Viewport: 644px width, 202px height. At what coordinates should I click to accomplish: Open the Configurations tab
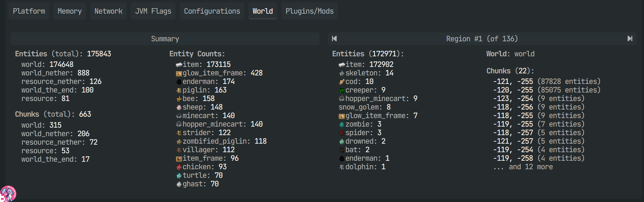coord(212,11)
